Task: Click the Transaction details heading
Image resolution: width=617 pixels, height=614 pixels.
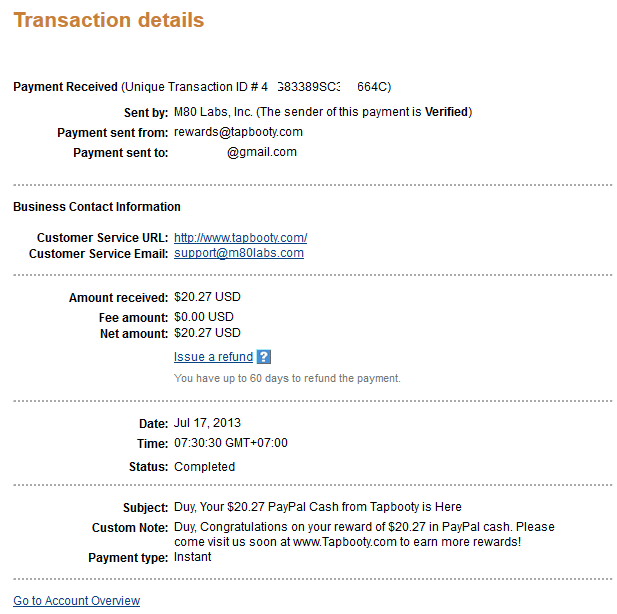Action: (109, 20)
